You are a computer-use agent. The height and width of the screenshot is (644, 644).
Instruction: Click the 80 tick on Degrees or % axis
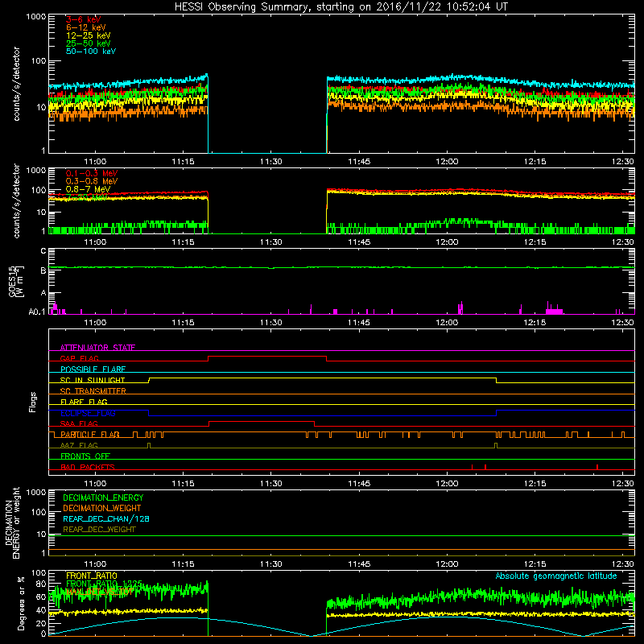pyautogui.click(x=41, y=583)
